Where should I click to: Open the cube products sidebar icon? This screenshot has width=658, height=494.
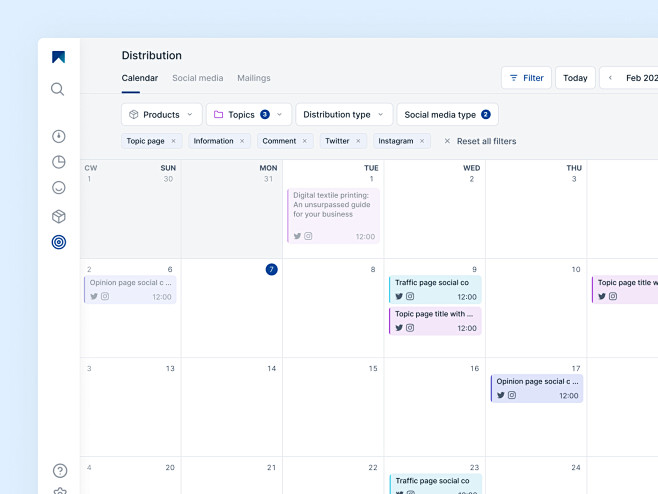(x=59, y=216)
